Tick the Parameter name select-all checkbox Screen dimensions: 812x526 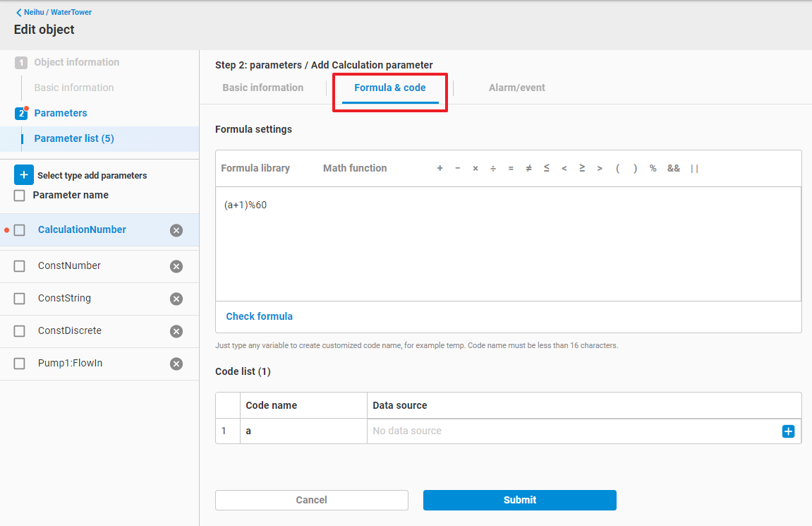tap(20, 196)
